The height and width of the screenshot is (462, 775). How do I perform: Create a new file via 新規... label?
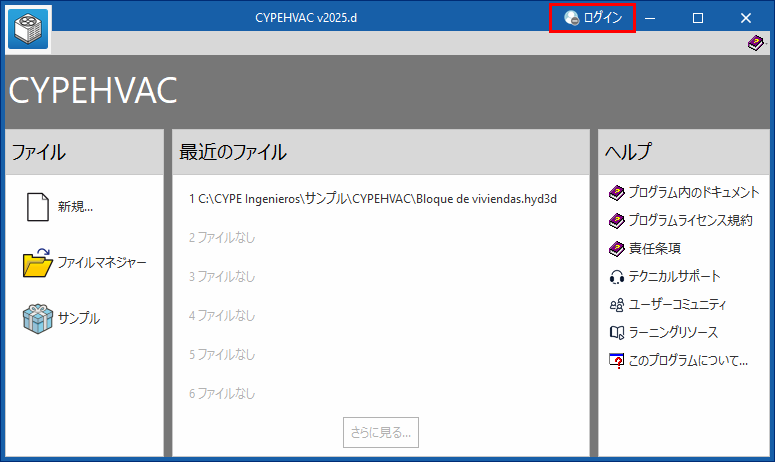point(75,207)
